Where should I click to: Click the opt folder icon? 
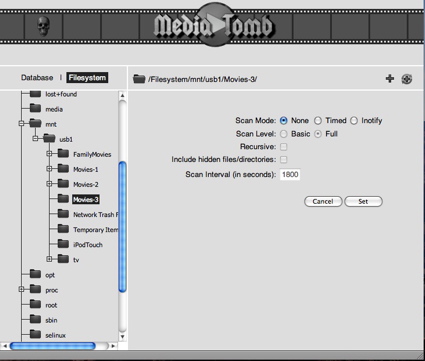click(x=35, y=274)
